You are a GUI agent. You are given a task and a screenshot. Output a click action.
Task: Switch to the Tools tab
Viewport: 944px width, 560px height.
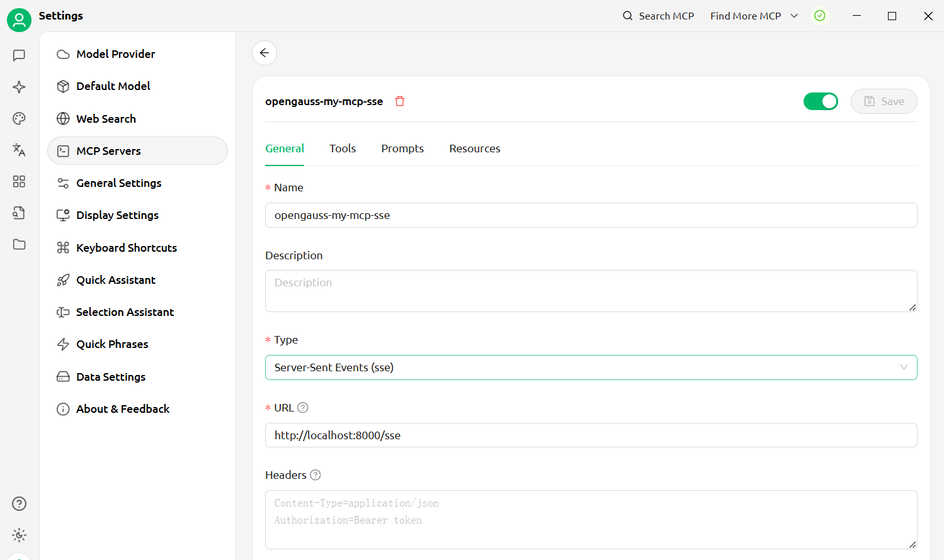point(343,148)
